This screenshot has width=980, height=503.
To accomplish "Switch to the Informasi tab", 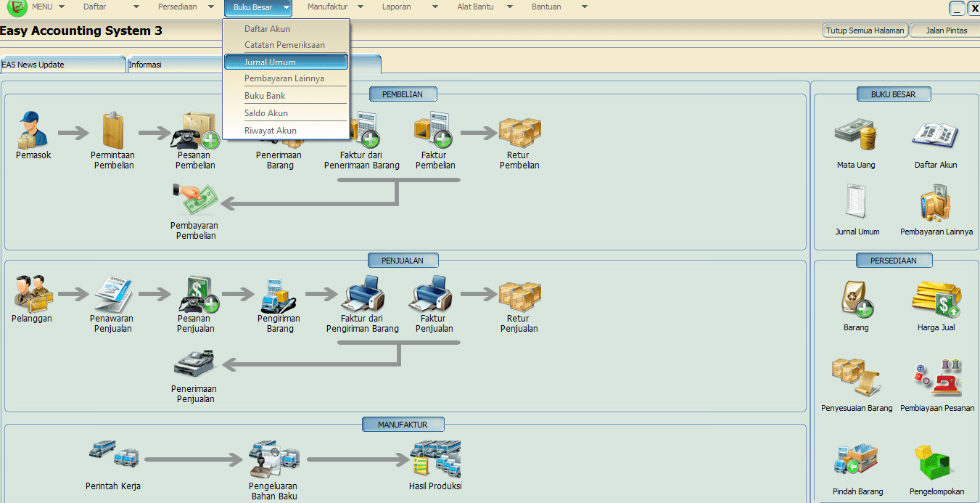I will 174,65.
